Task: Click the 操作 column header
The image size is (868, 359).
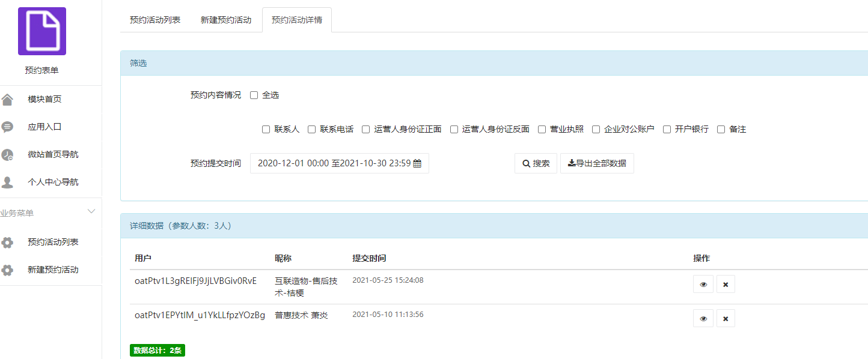Action: [701, 258]
